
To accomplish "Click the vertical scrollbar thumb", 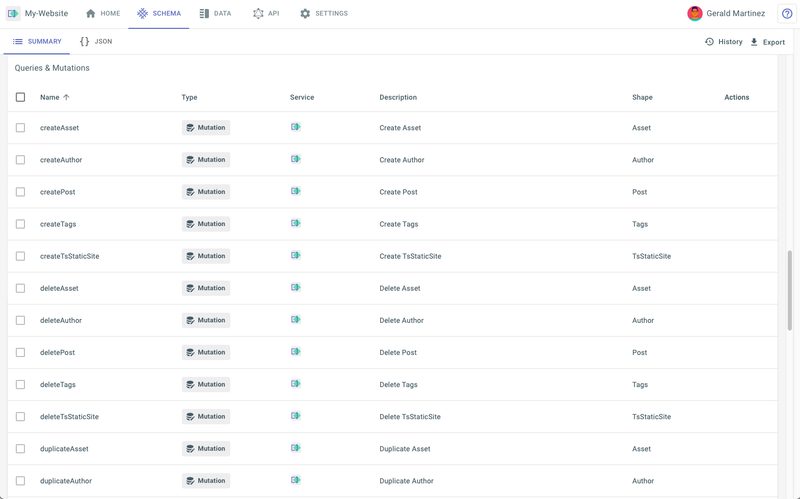I will (x=790, y=290).
